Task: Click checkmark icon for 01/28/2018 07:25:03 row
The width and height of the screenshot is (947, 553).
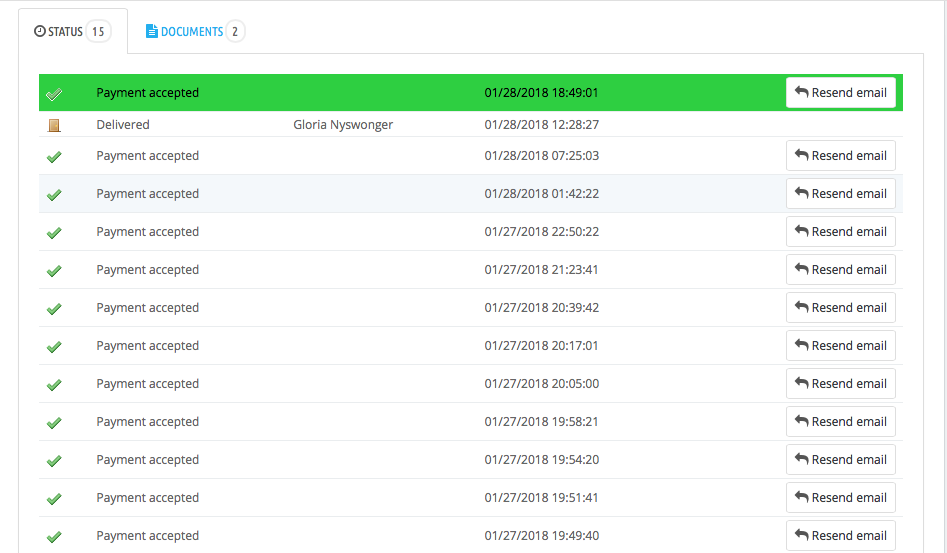Action: click(x=54, y=157)
